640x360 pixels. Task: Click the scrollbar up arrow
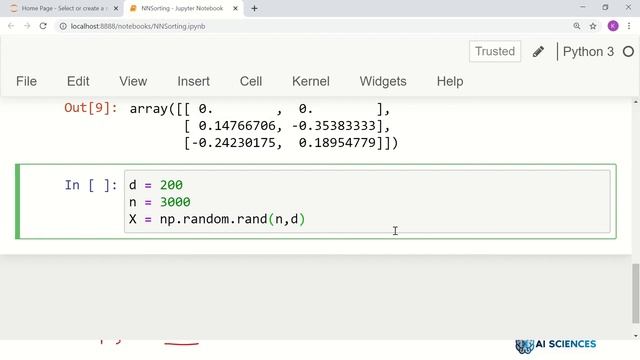click(x=636, y=101)
